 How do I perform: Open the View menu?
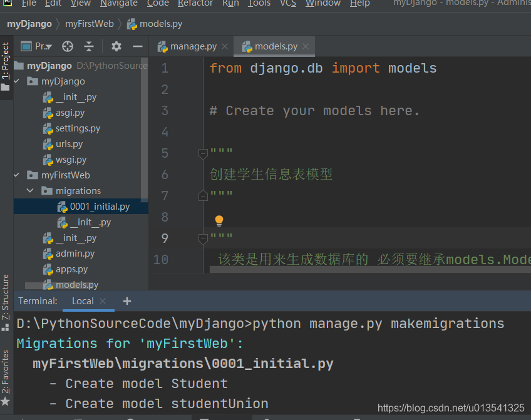pos(81,3)
